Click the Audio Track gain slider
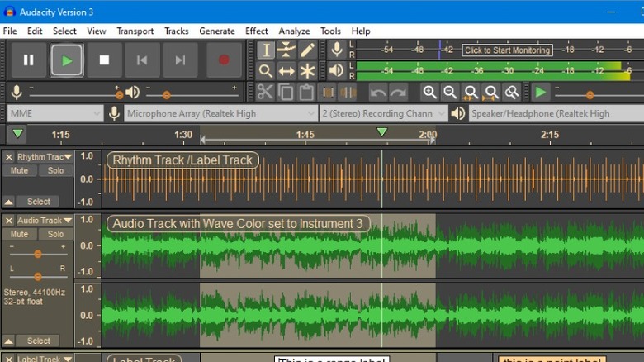Viewport: 644px width, 362px height. tap(38, 254)
